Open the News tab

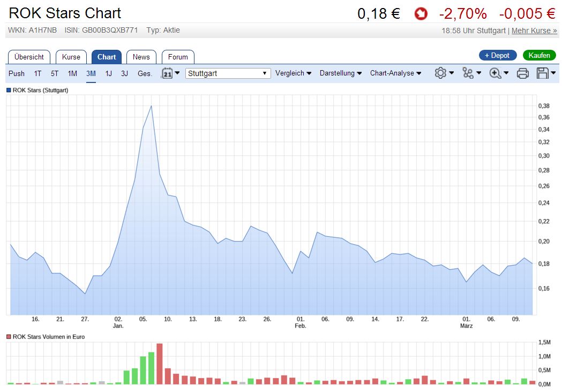click(x=141, y=57)
